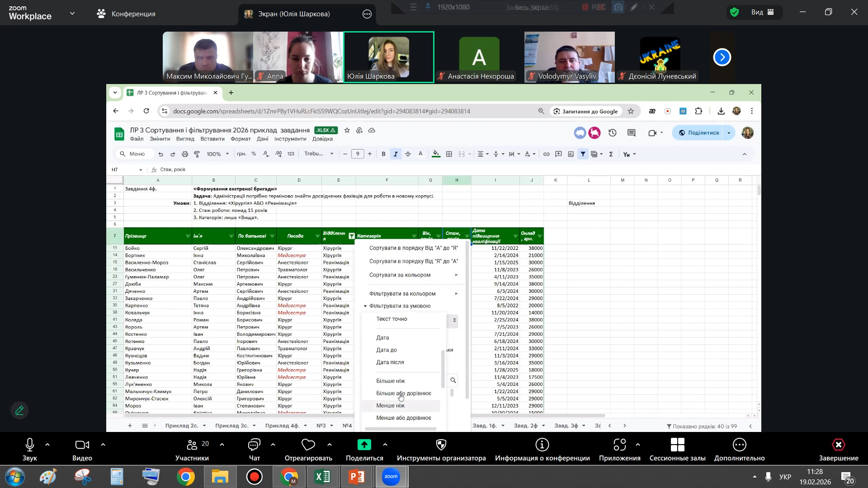Open the zoom level 100% dropdown
Image resolution: width=868 pixels, height=488 pixels.
click(217, 154)
